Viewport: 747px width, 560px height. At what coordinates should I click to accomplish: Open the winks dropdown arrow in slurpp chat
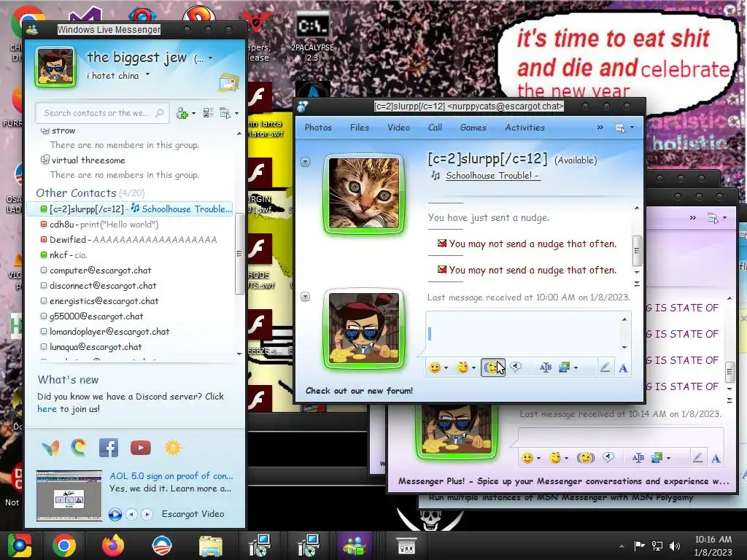click(473, 367)
